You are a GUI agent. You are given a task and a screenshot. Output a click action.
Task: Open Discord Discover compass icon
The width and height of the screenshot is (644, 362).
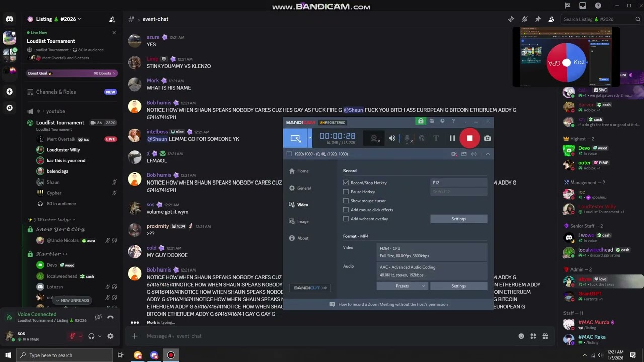[x=9, y=108]
